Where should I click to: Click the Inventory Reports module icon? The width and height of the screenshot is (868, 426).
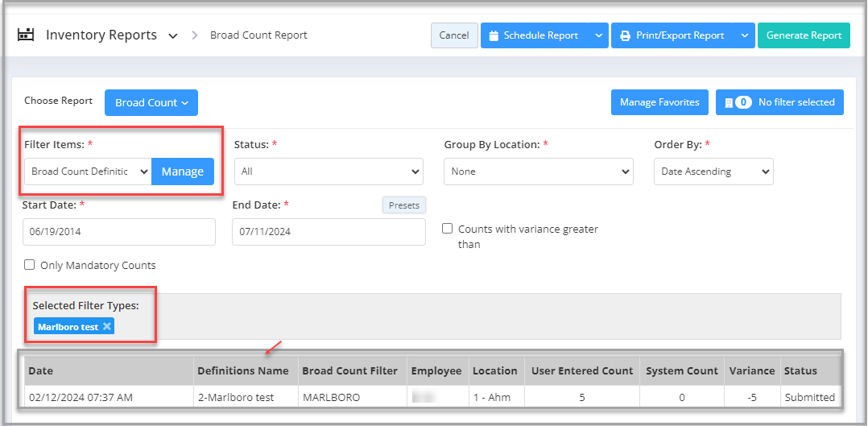click(27, 35)
